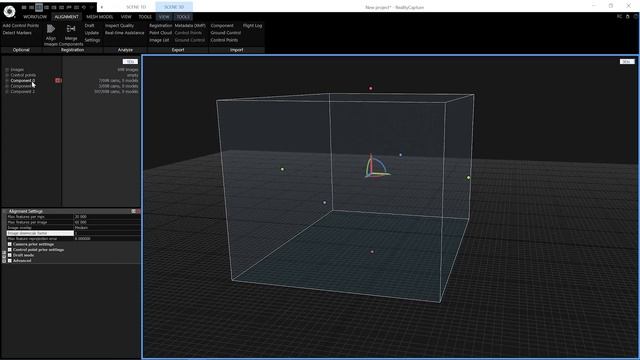The height and width of the screenshot is (360, 640).
Task: Open the Image overlap Medium dropdown
Action: pos(107,228)
